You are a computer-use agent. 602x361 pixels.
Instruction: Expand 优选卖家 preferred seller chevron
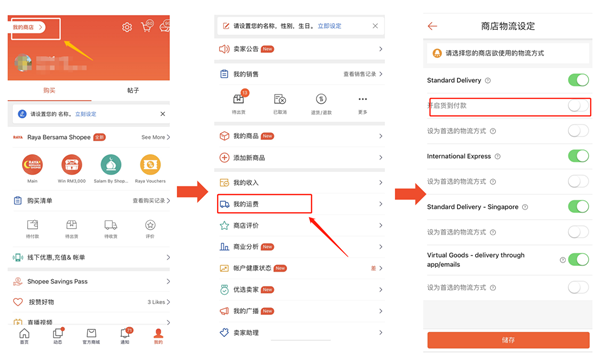(380, 290)
